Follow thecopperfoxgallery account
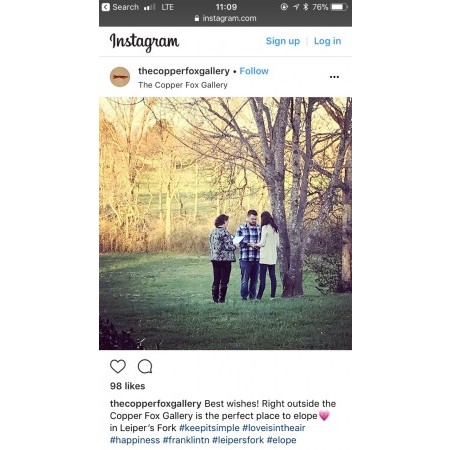Screen dimensions: 450x450 tap(254, 71)
